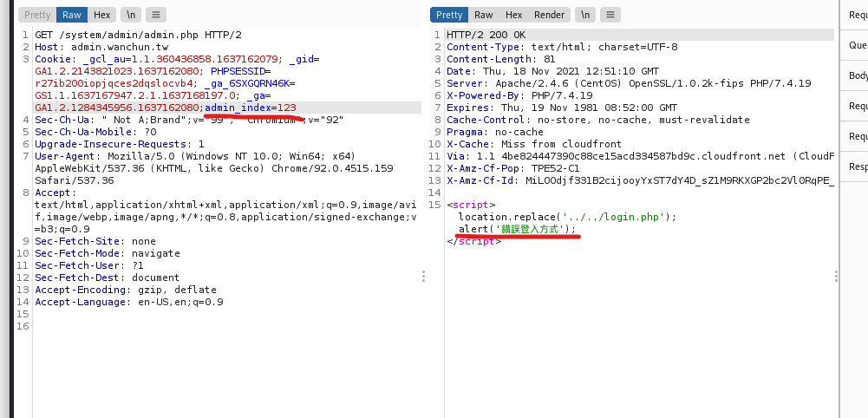The image size is (868, 418).
Task: Click the X-Amz-Cf-Pop: TPE52-C1 header
Action: tap(513, 168)
